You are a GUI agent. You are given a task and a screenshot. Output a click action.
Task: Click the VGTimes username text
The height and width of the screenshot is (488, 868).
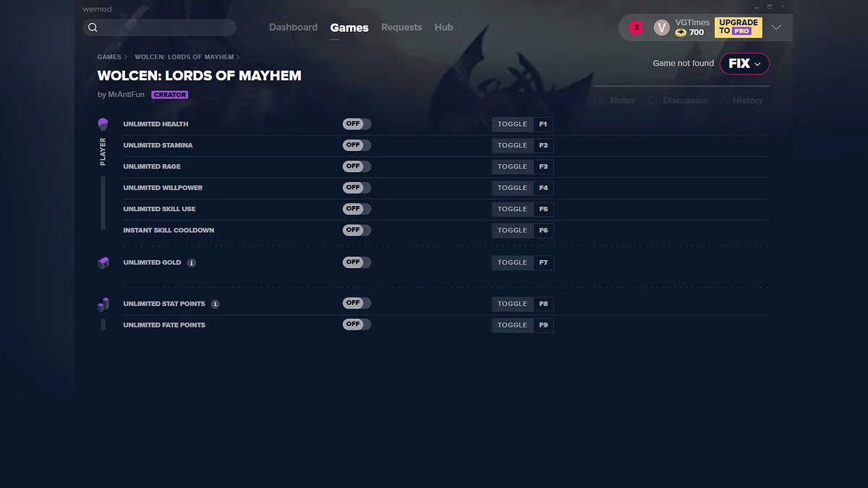click(x=692, y=23)
